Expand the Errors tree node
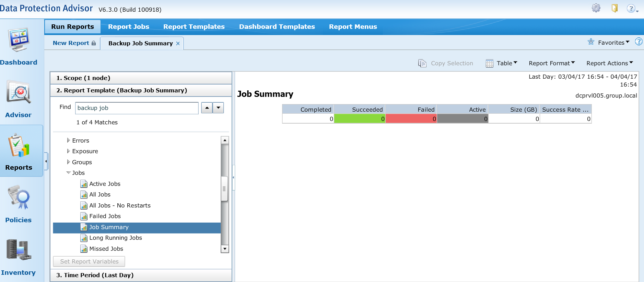This screenshot has width=644, height=282. (68, 140)
